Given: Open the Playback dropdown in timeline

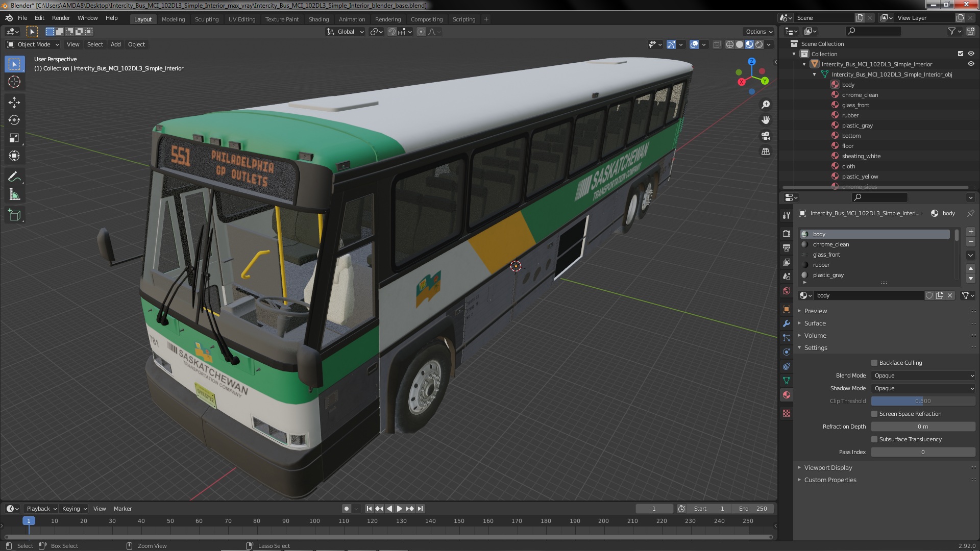Looking at the screenshot, I should (41, 509).
